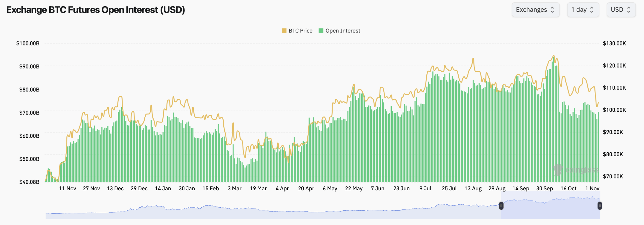Click the yellow BTC Price legend square
644x225 pixels.
(x=284, y=31)
